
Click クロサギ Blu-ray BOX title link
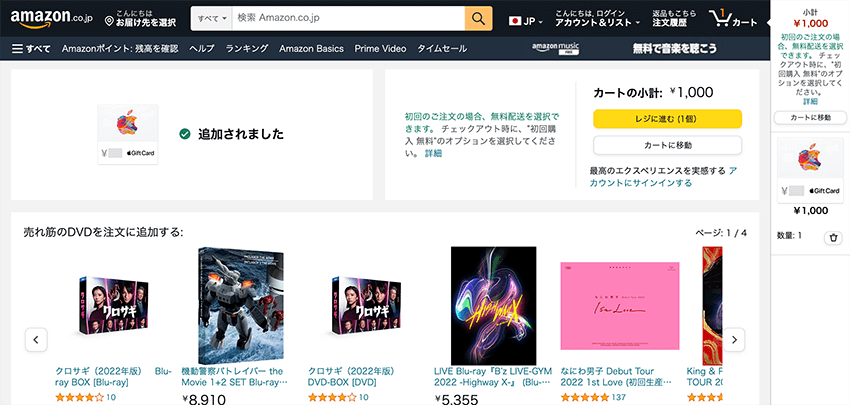click(x=113, y=377)
